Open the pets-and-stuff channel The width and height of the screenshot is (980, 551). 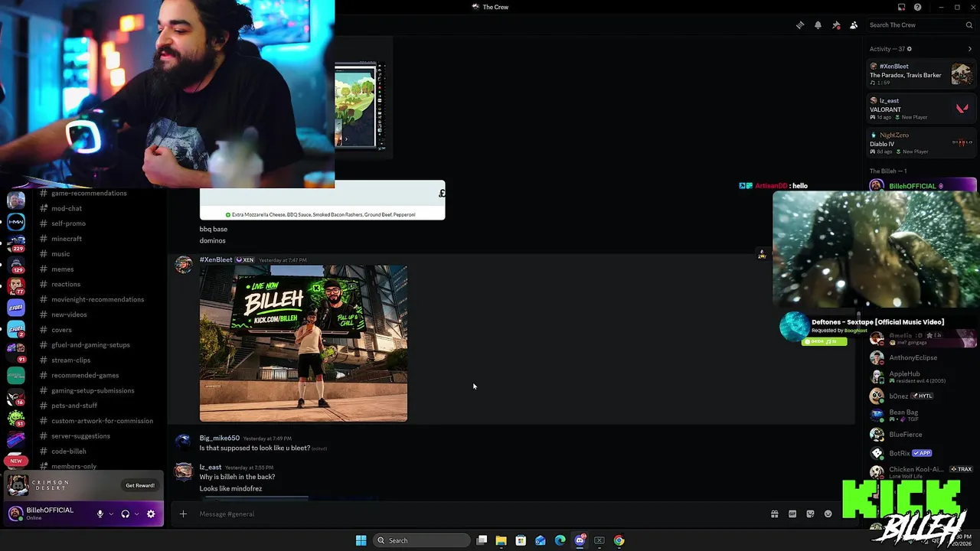(x=74, y=406)
